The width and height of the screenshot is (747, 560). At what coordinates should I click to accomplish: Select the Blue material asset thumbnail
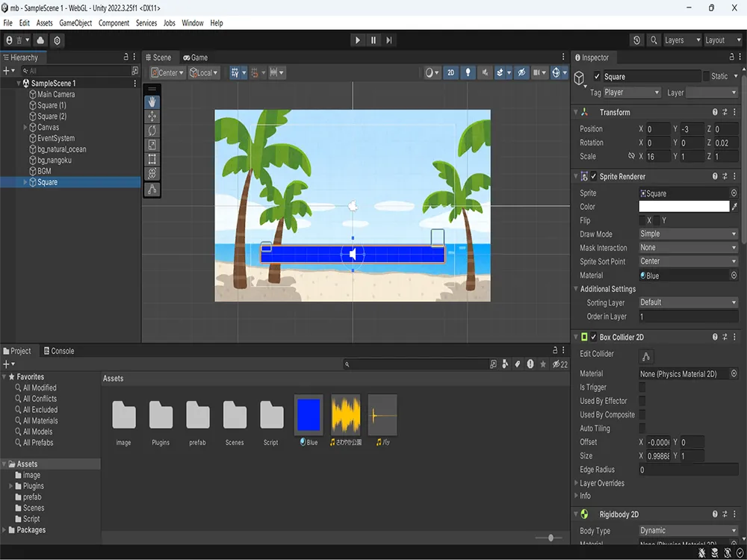(x=309, y=414)
